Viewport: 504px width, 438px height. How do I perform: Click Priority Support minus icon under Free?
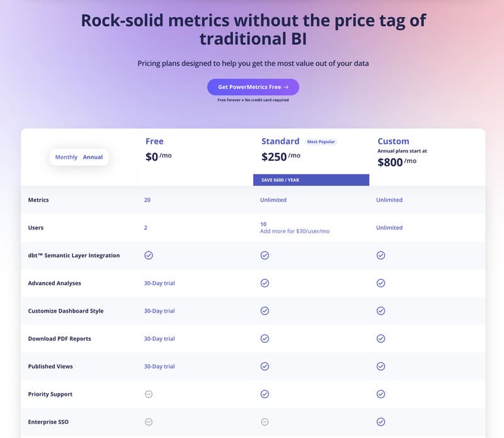(149, 395)
